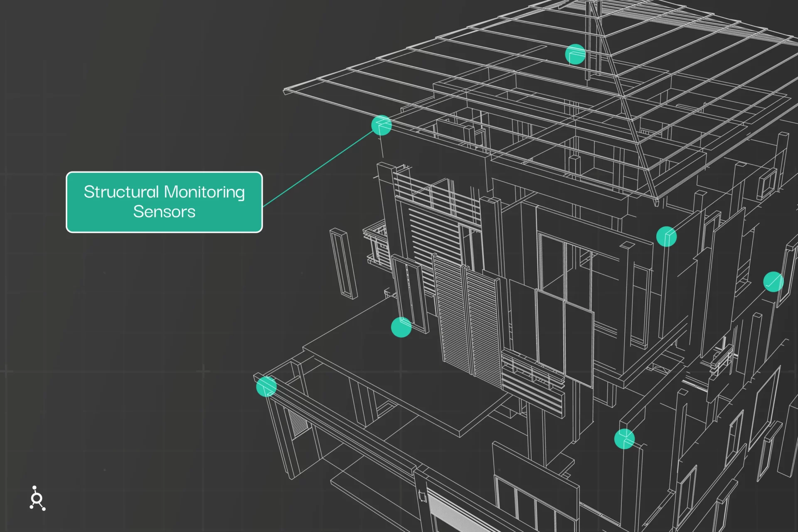The image size is (798, 532).
Task: Select the sensor dot beside the louvered shutter panel
Action: coord(401,327)
